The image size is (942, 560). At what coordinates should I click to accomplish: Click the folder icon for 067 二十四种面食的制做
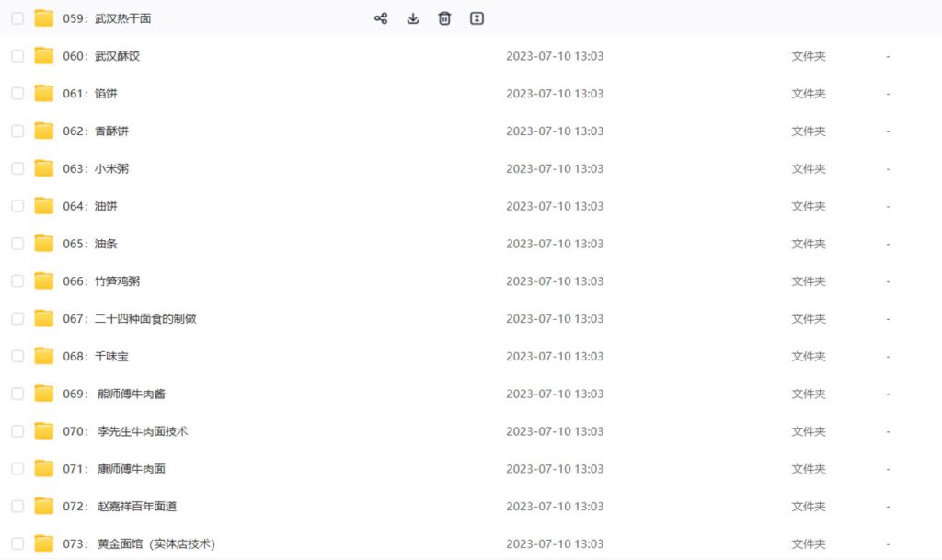pos(44,318)
